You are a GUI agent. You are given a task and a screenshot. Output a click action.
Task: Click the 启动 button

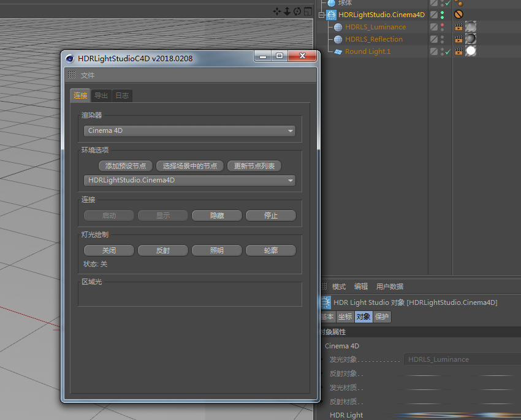(x=109, y=216)
